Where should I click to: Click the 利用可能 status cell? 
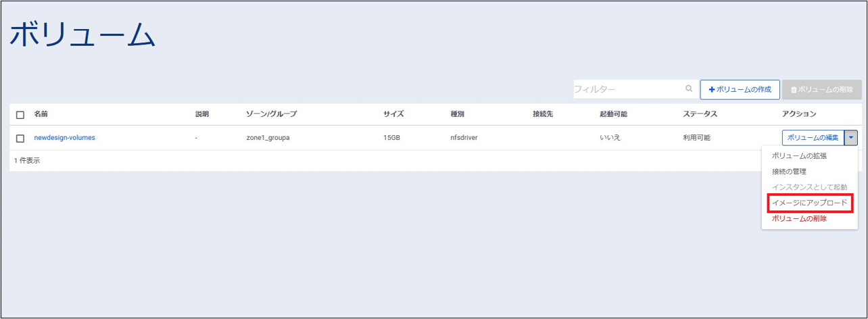[x=696, y=138]
